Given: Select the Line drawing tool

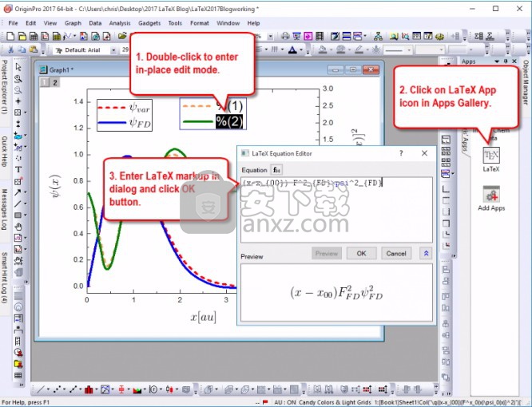Looking at the screenshot, I should click(18, 203).
